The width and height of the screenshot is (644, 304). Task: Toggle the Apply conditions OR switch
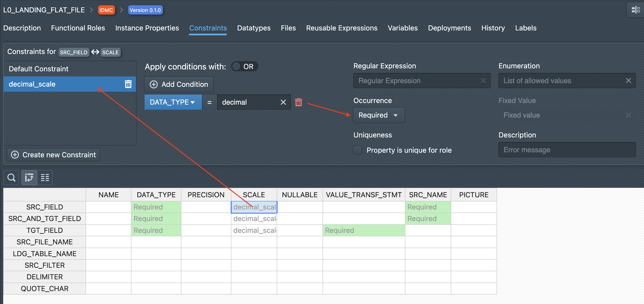244,67
